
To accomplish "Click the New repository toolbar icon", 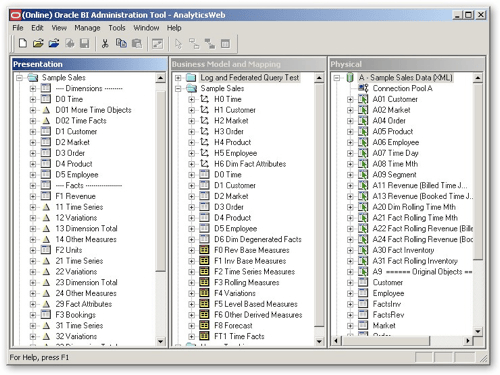I will [23, 43].
